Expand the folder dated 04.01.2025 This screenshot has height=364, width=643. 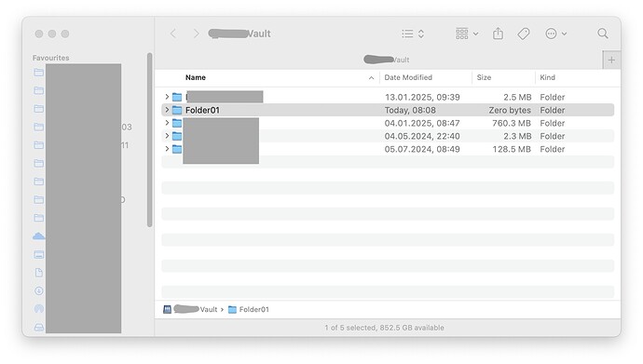pyautogui.click(x=167, y=123)
